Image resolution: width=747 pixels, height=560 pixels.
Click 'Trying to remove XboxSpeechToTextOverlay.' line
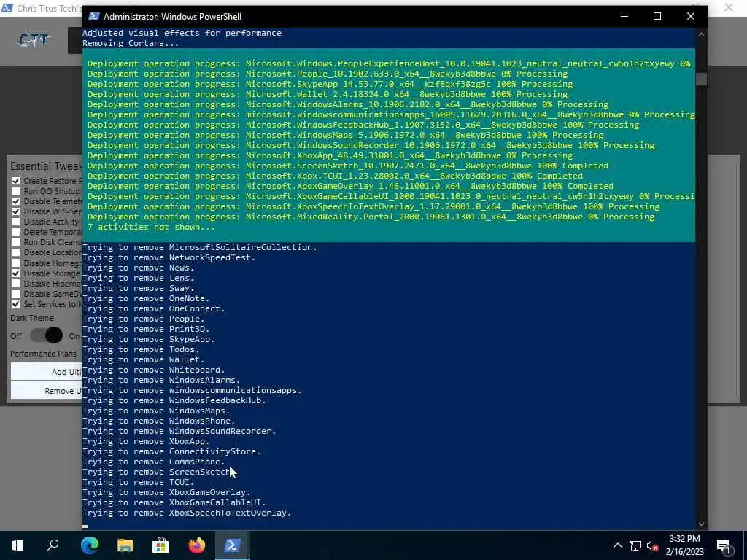point(187,513)
